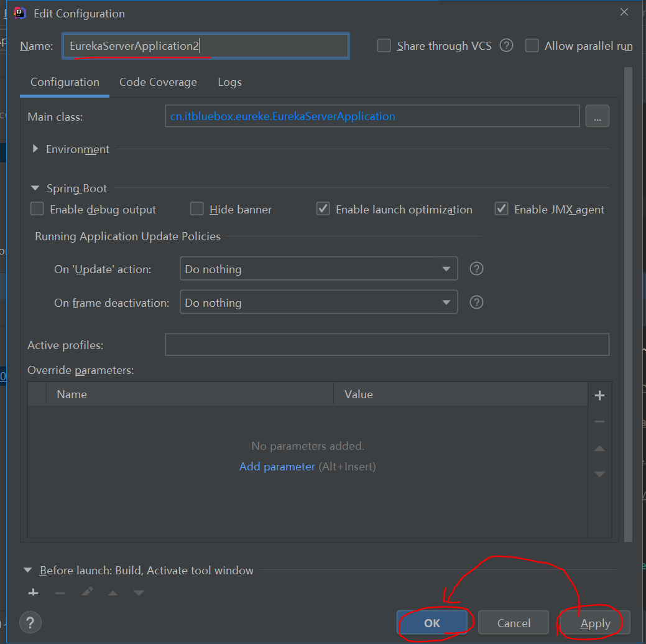This screenshot has width=646, height=644.
Task: Open the On frame deactivation dropdown
Action: (318, 302)
